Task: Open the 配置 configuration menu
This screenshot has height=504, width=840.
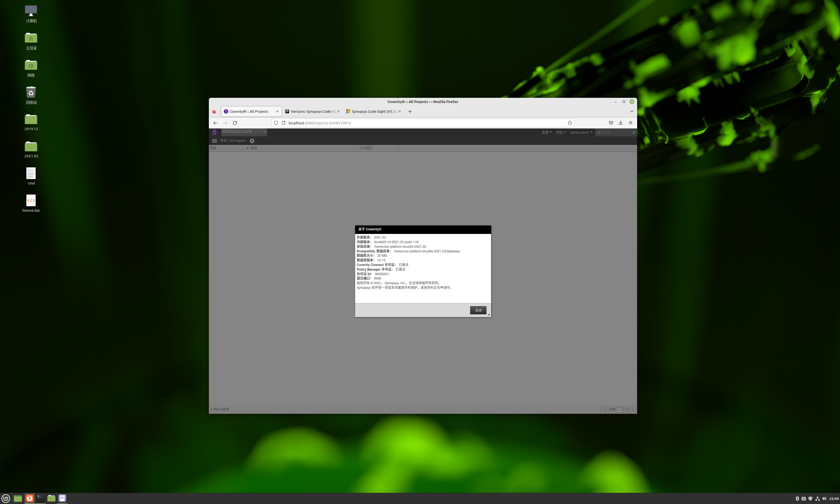Action: click(547, 133)
